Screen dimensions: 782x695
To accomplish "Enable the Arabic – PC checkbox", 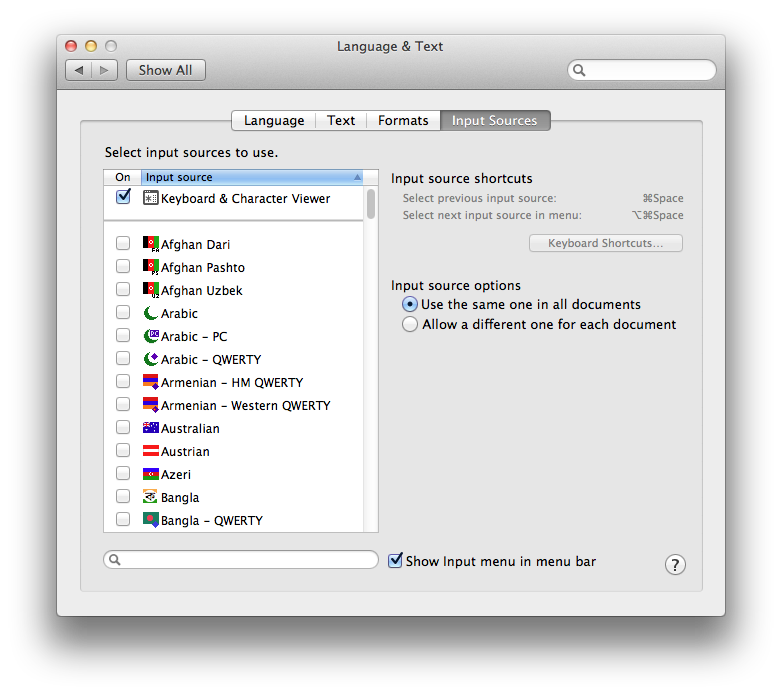I will coord(123,335).
